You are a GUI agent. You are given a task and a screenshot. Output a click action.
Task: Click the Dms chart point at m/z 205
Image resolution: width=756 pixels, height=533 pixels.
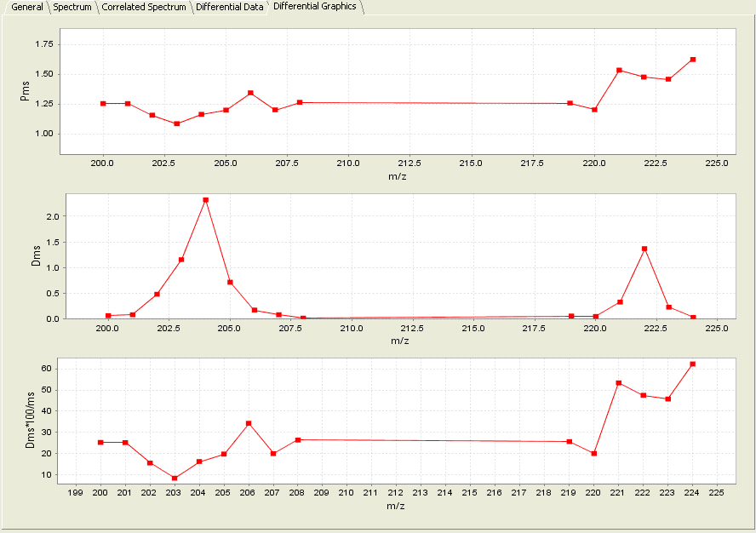click(230, 282)
